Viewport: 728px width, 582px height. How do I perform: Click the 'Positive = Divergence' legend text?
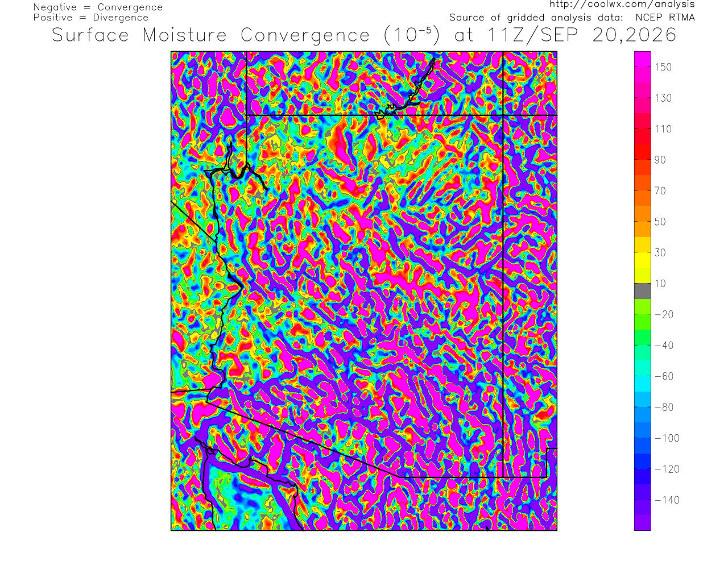(x=91, y=18)
